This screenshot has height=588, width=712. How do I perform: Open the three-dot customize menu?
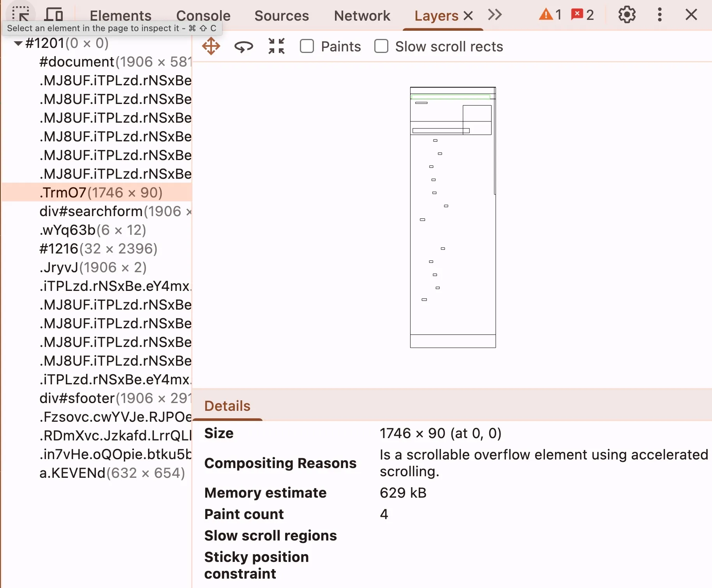[x=659, y=15]
